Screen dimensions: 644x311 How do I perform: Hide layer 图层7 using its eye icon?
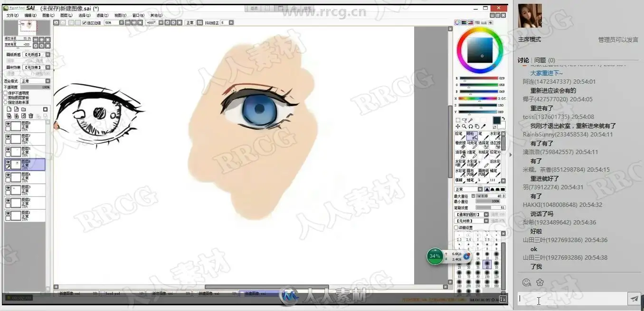(x=8, y=136)
